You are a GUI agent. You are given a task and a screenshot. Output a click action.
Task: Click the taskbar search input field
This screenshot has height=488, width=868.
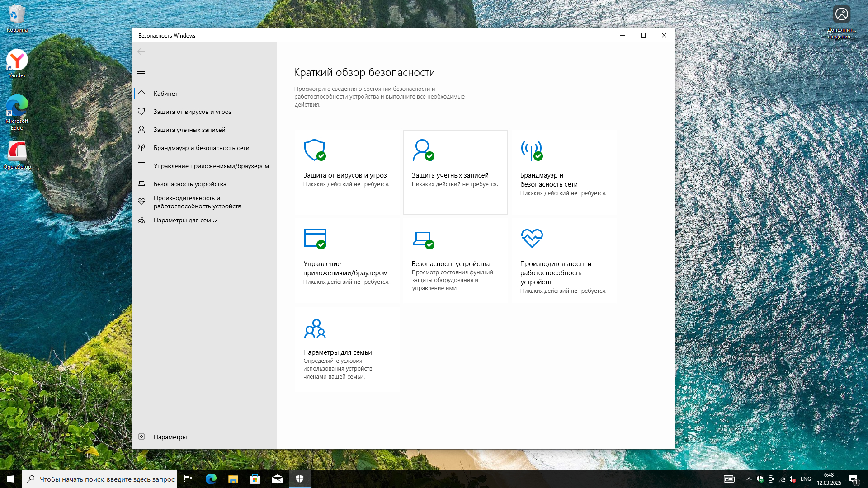[x=107, y=479]
